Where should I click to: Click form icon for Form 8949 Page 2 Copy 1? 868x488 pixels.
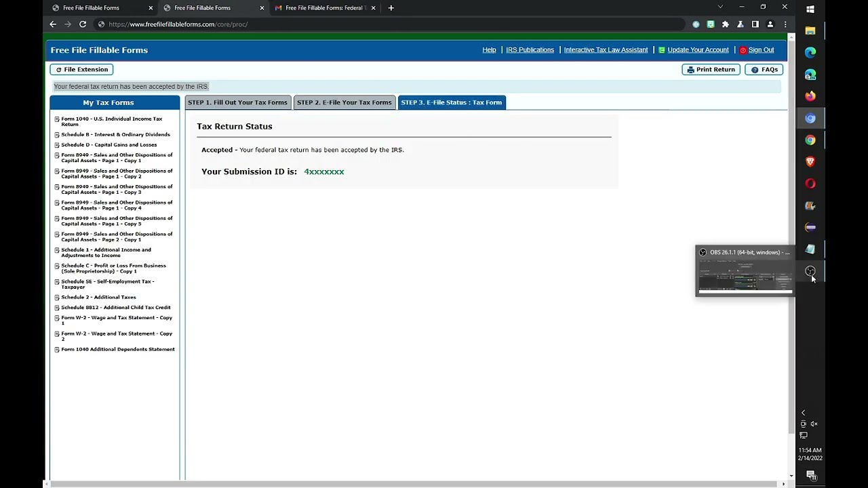(57, 235)
